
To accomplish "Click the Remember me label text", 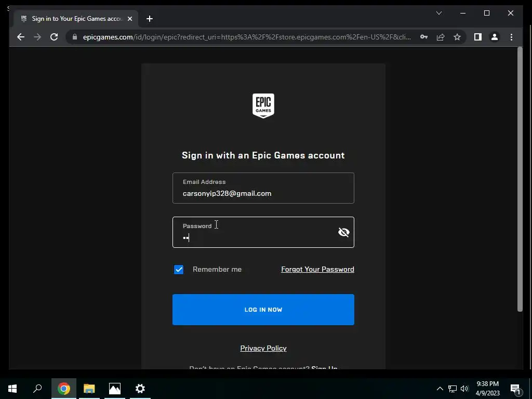I will tap(217, 270).
